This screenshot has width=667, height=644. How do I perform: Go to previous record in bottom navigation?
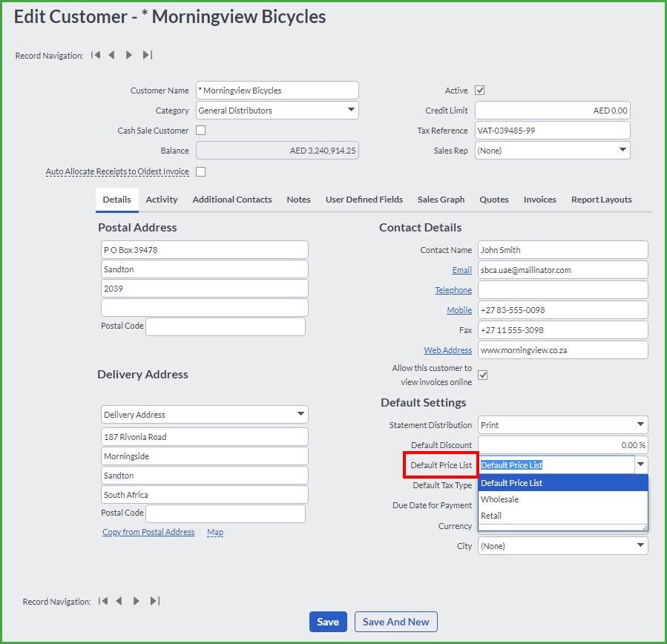[119, 601]
